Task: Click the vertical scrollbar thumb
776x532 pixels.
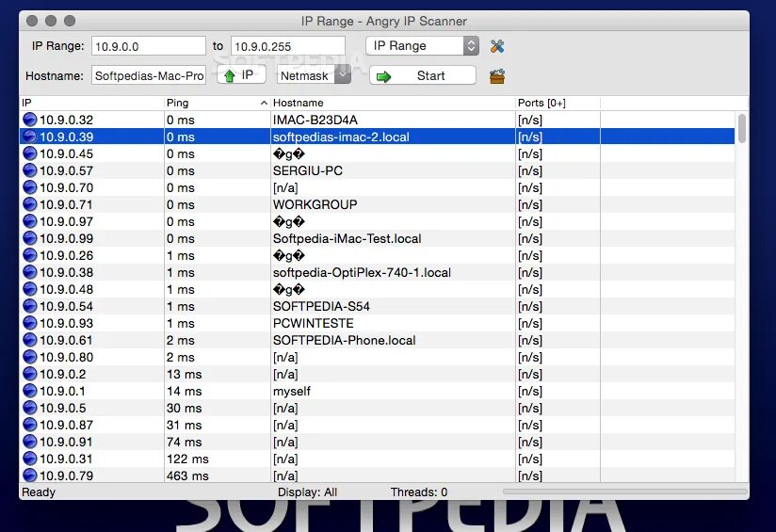Action: (x=741, y=128)
